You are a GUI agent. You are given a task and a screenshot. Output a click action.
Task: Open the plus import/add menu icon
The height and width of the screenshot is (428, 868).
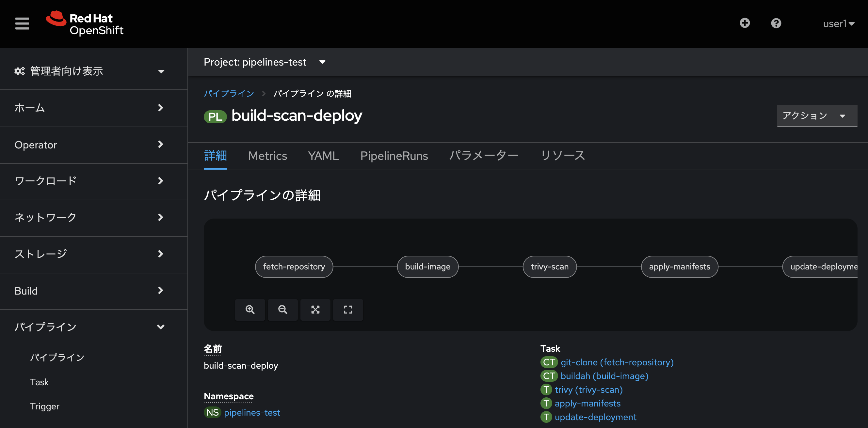[x=745, y=23]
